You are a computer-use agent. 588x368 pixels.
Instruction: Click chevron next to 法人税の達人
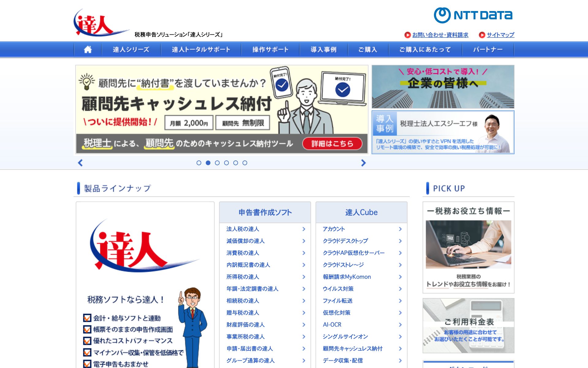click(x=304, y=229)
